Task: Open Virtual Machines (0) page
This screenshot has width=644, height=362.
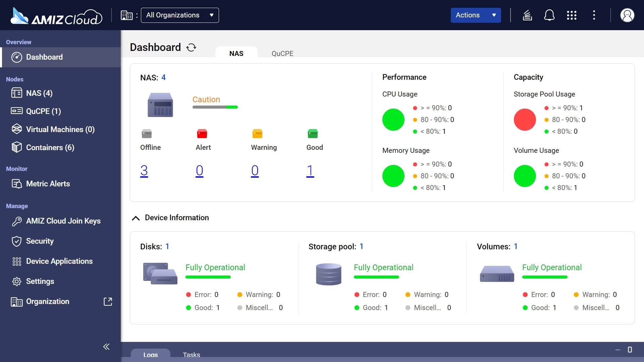Action: click(60, 129)
